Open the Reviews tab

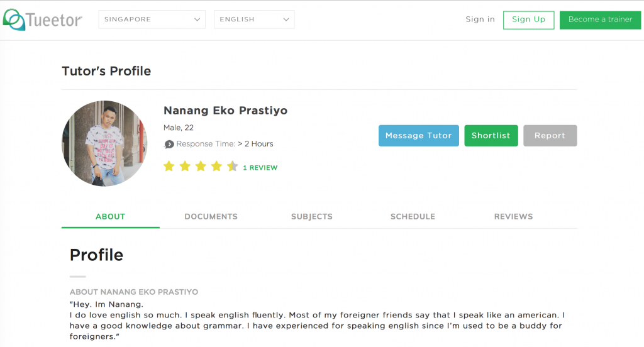513,216
